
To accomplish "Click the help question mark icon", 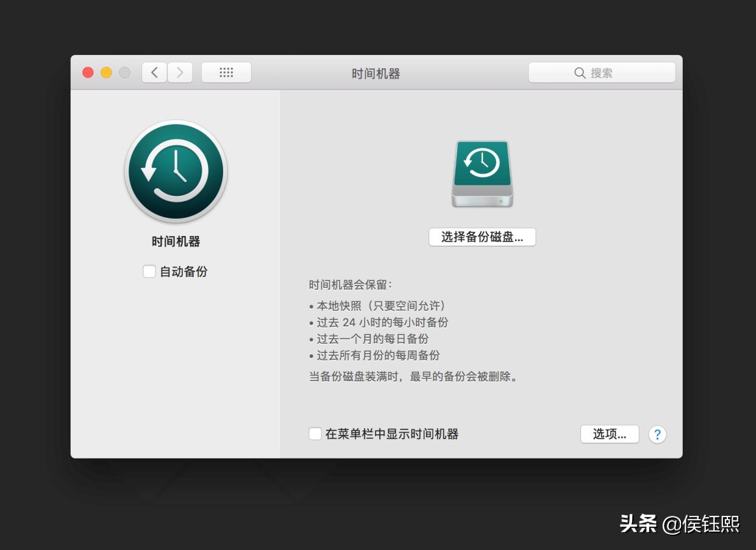I will [657, 434].
